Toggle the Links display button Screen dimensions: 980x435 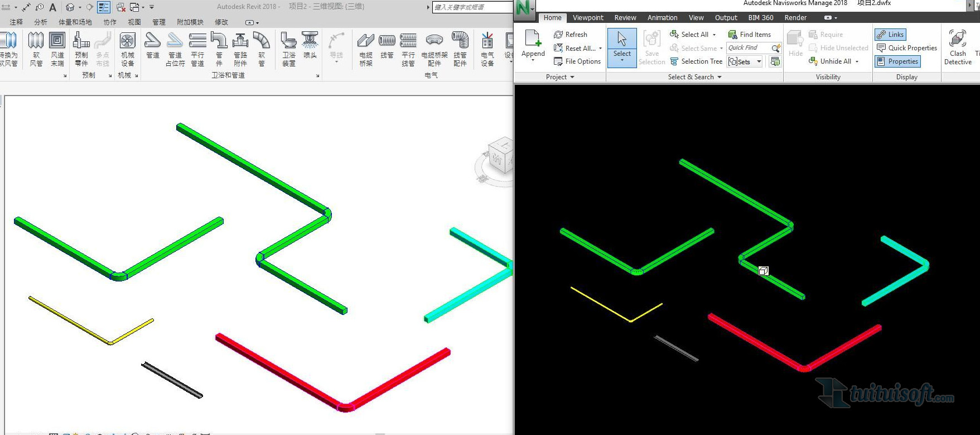[x=890, y=35]
